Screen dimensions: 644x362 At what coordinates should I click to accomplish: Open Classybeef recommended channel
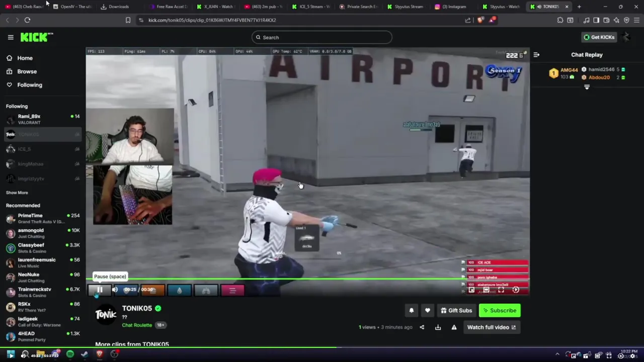42,248
